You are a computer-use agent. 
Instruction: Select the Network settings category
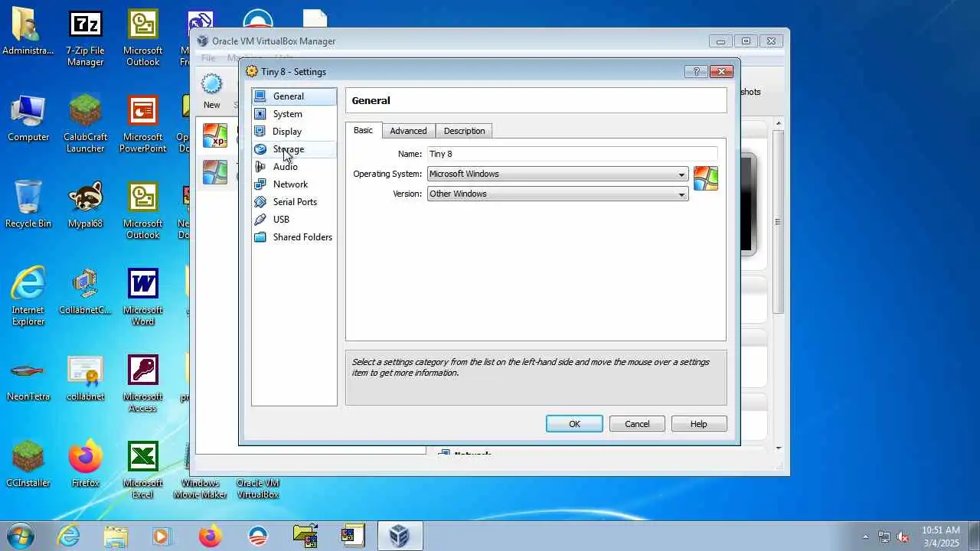[x=294, y=184]
